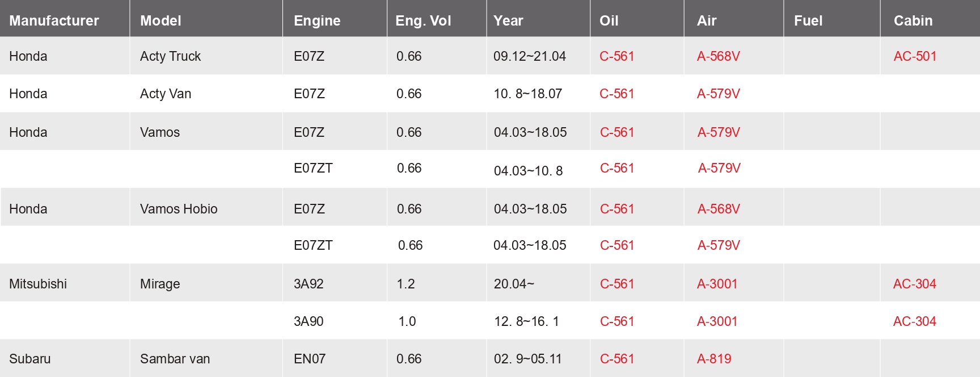Select engine volume 1.0

407,321
